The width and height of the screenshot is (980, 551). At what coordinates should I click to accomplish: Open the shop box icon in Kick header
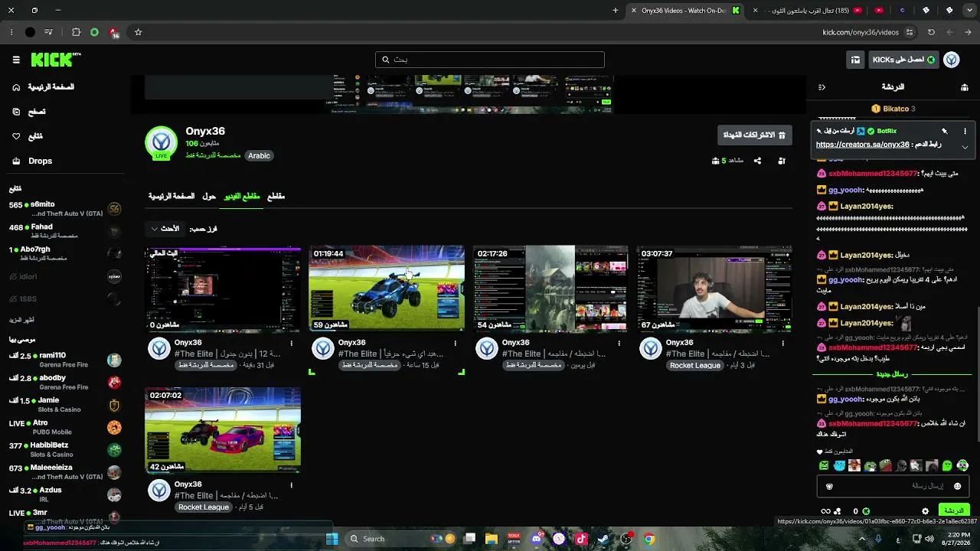pyautogui.click(x=855, y=60)
